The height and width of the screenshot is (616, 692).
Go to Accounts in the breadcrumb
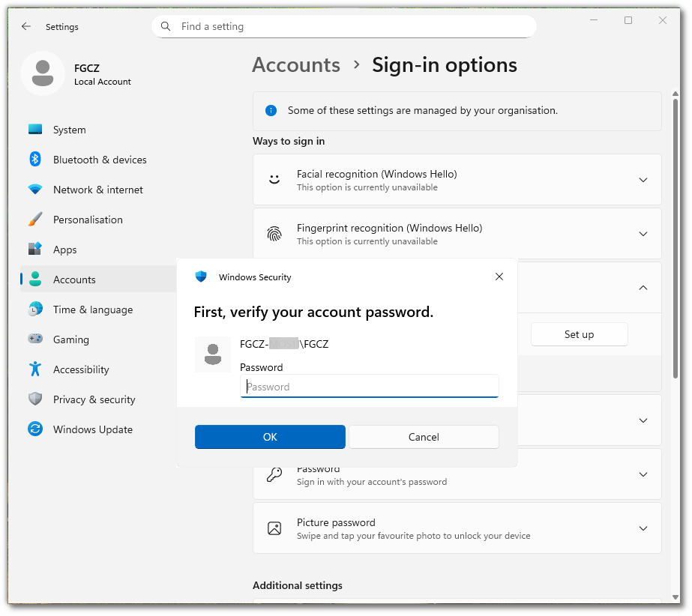point(296,65)
